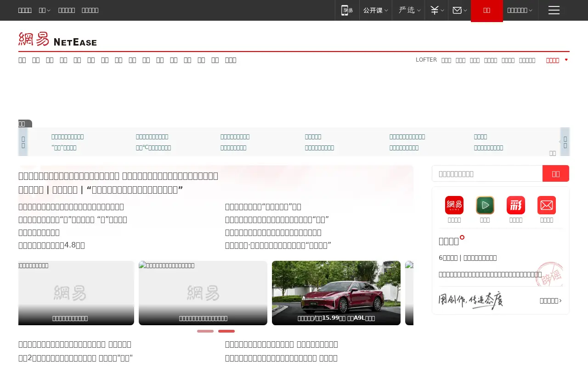Open the handwritten calligraphy slogan banner

click(470, 300)
